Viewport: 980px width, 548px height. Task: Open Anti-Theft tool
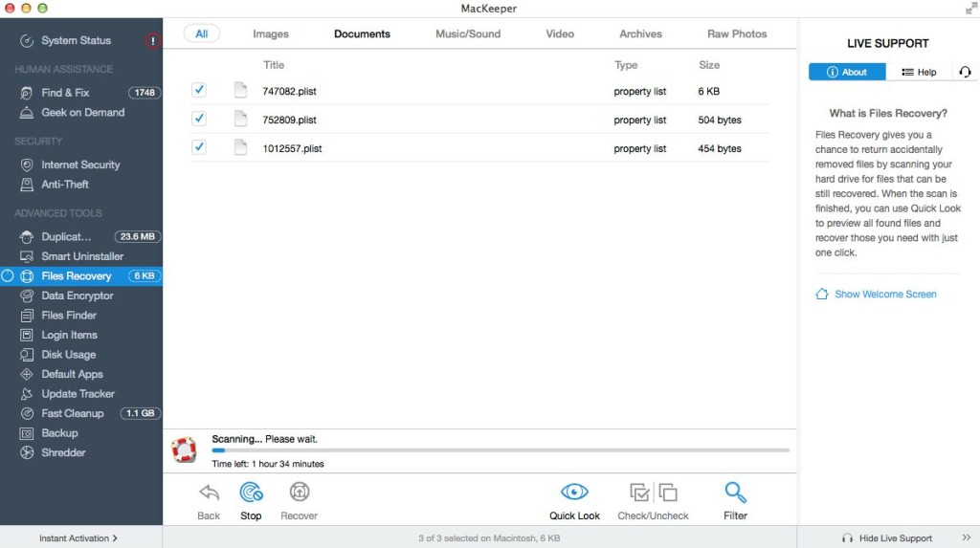click(64, 185)
